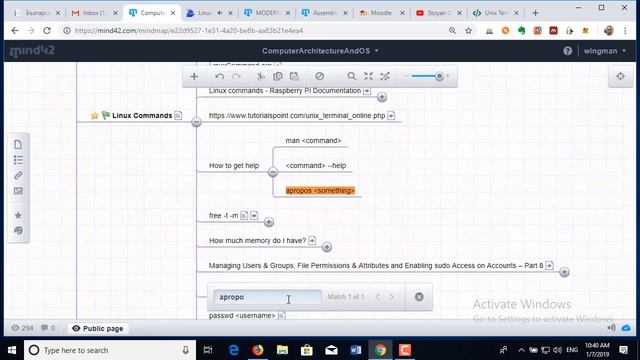Adjust the mind map zoom slider
The width and height of the screenshot is (640, 360).
tap(428, 76)
